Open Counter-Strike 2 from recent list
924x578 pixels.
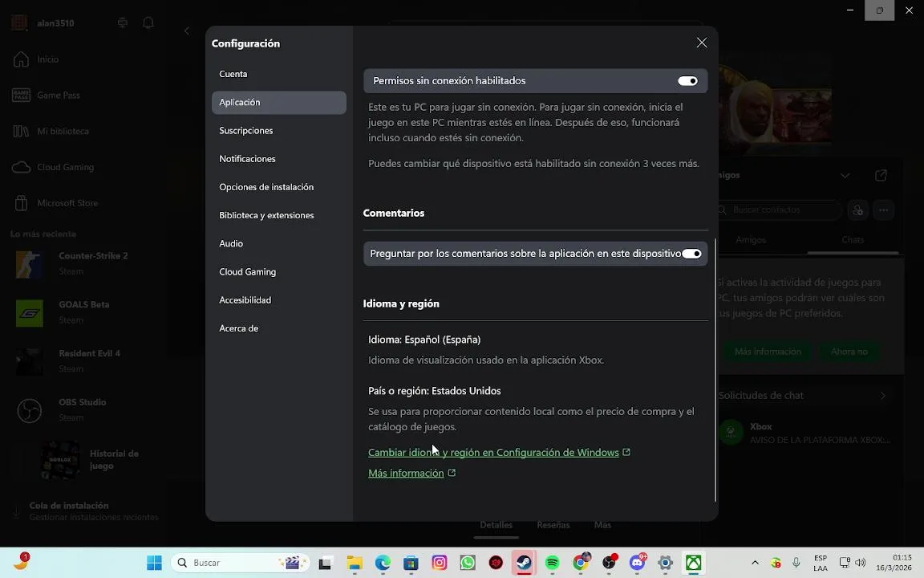tap(83, 263)
